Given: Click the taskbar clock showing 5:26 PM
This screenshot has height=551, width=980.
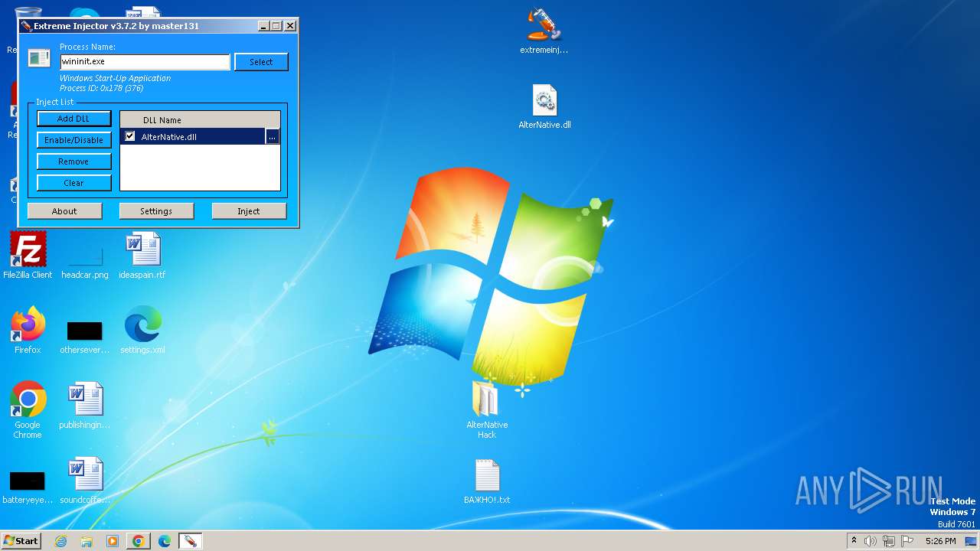Looking at the screenshot, I should point(940,541).
